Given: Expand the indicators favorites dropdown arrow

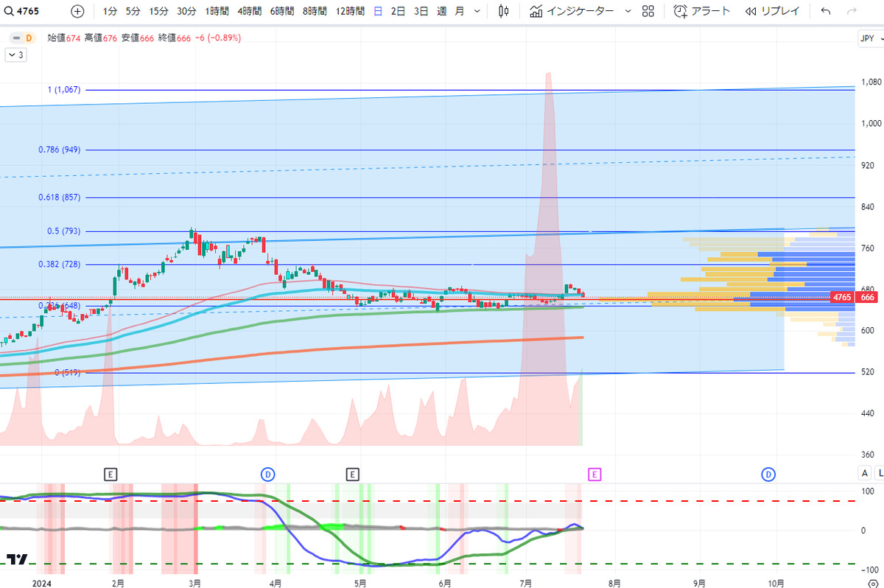Looking at the screenshot, I should (627, 11).
